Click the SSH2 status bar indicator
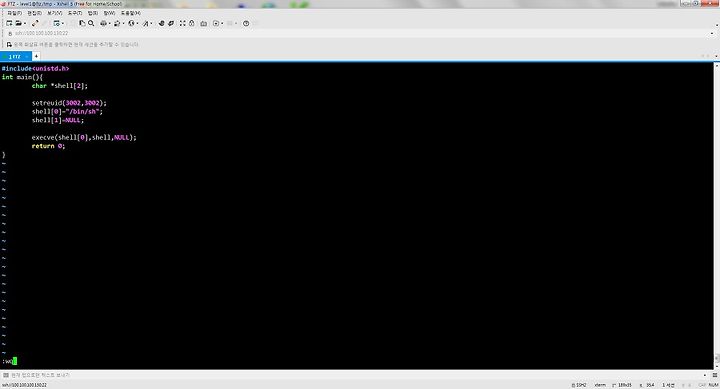 (579, 385)
